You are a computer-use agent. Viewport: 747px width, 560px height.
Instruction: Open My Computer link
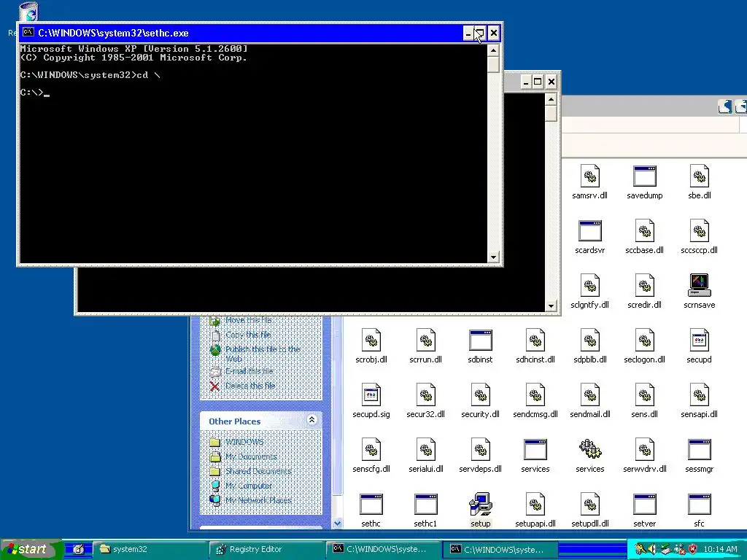(x=249, y=486)
